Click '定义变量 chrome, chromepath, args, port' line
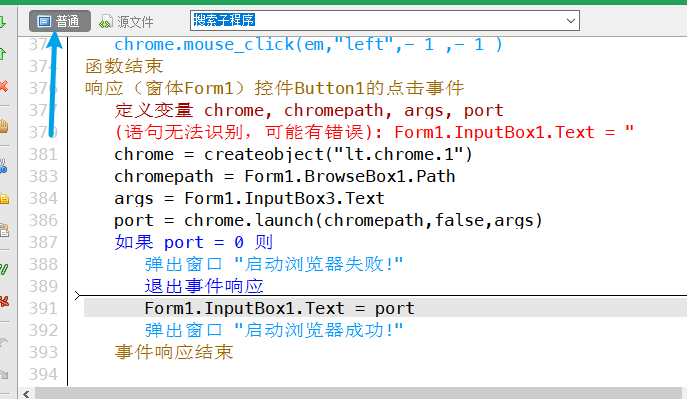The width and height of the screenshot is (687, 399). [x=309, y=110]
